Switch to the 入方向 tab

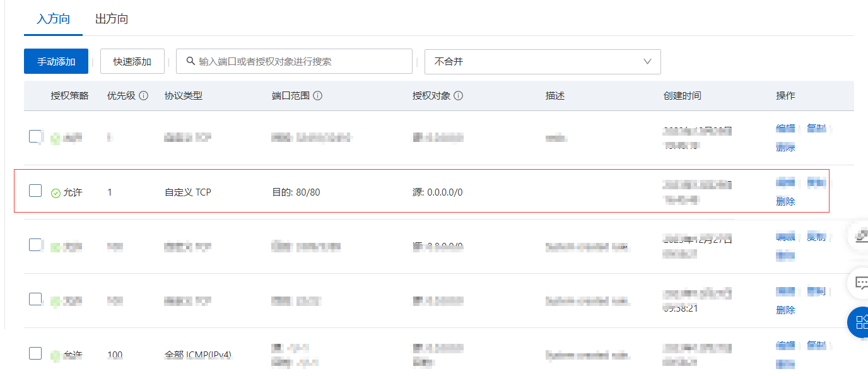click(x=53, y=19)
